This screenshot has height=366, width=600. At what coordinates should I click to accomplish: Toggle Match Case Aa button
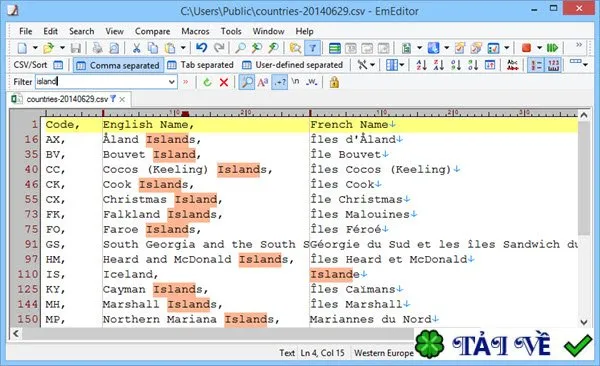click(x=263, y=82)
